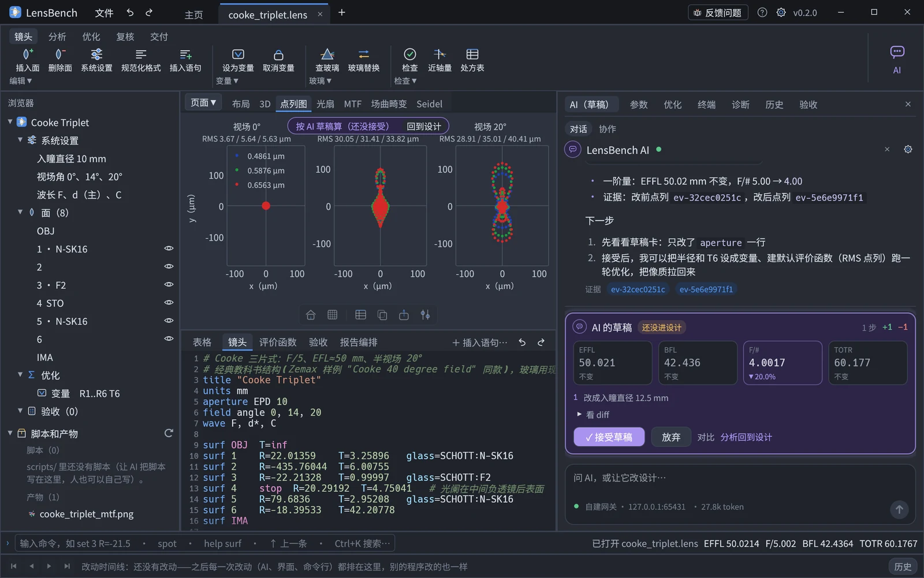Toggle visibility of surface 1 N-SK16
This screenshot has width=924, height=578.
tap(169, 249)
